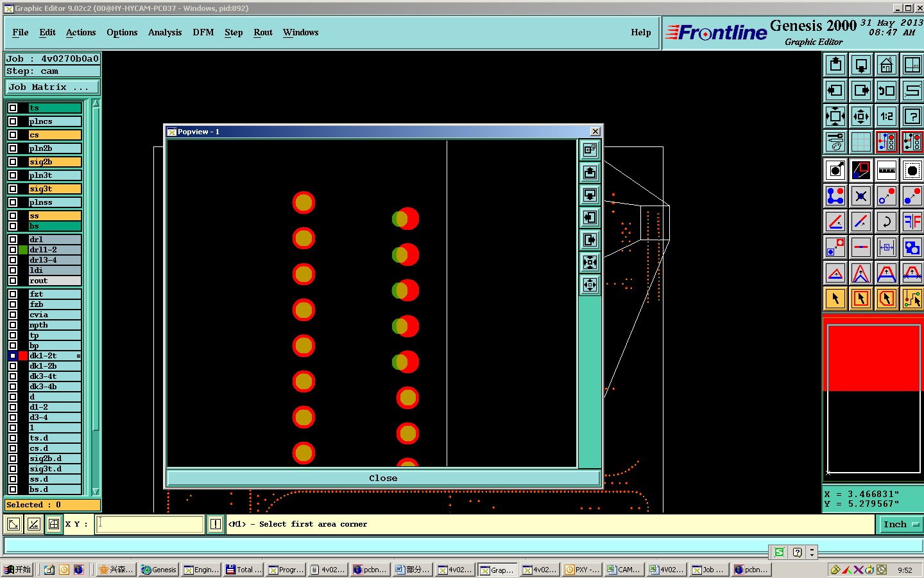Click the Close button in Popview
This screenshot has height=578, width=924.
point(383,478)
